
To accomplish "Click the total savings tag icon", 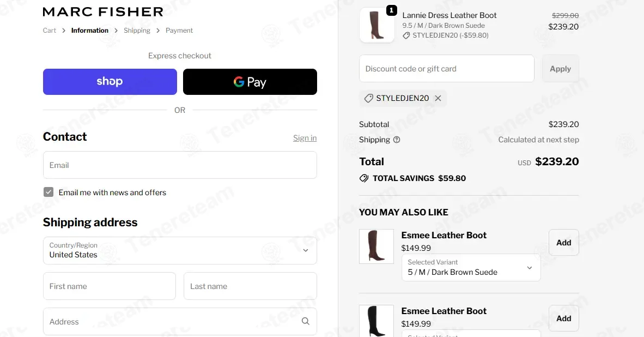I will coord(364,178).
